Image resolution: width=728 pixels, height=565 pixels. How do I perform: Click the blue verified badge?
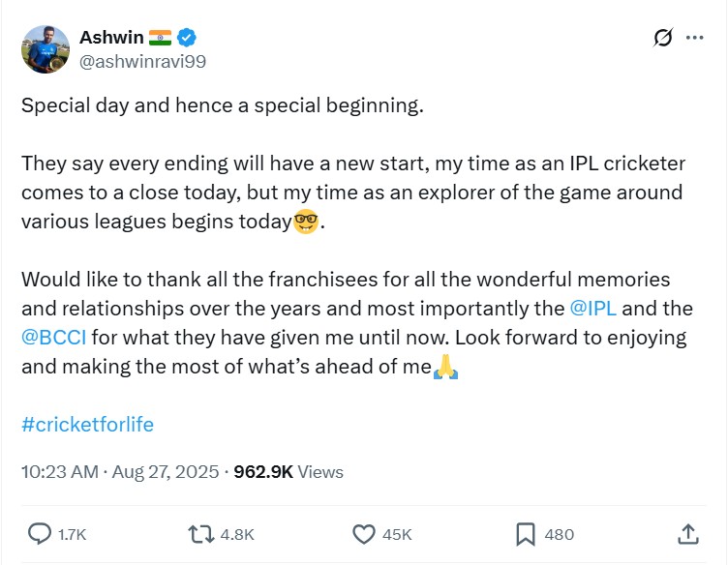pos(188,38)
